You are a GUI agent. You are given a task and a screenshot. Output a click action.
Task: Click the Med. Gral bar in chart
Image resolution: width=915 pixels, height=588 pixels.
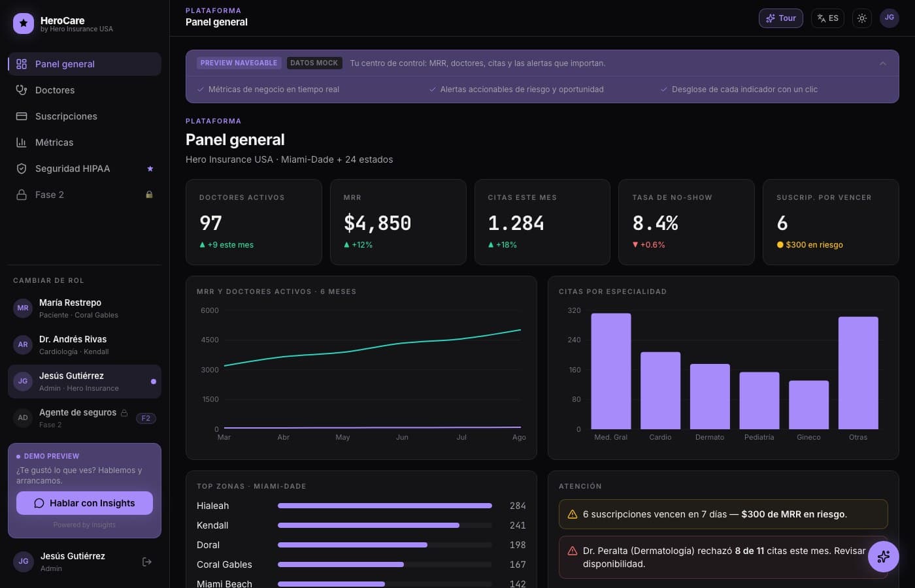pyautogui.click(x=611, y=371)
